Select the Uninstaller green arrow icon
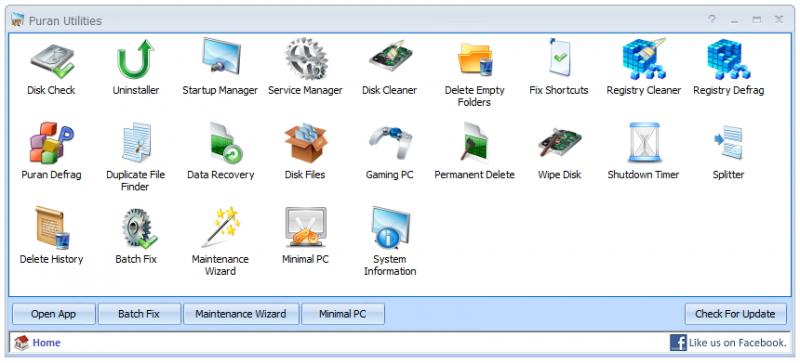The height and width of the screenshot is (363, 800). pos(136,60)
